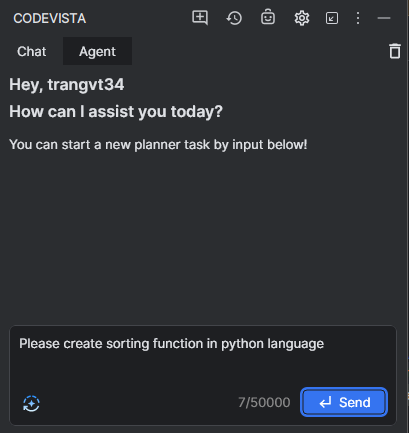Open the chat history clock icon
409x433 pixels.
234,18
